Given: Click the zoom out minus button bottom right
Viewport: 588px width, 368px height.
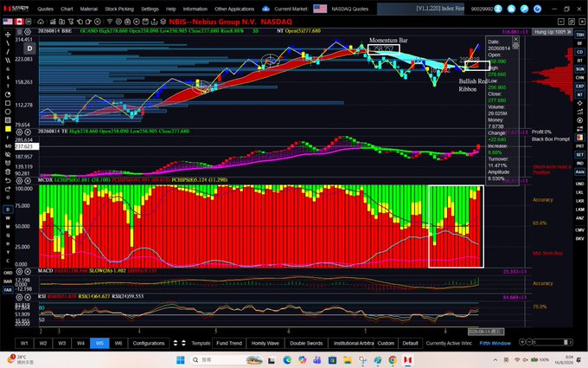Looking at the screenshot, I should click(x=528, y=342).
